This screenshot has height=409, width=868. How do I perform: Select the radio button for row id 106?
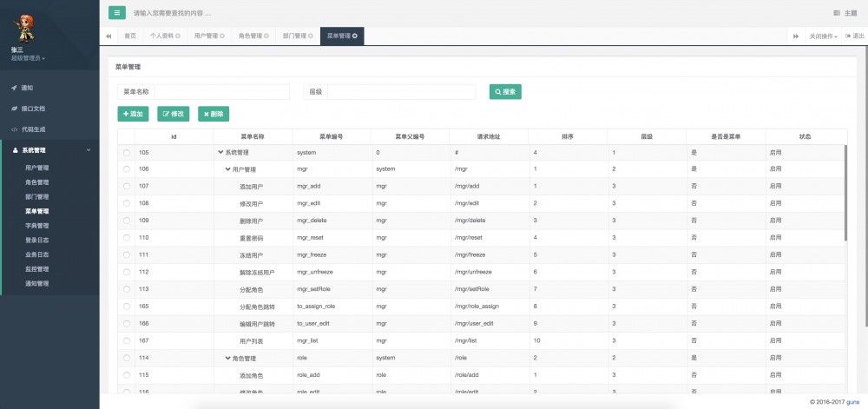127,168
